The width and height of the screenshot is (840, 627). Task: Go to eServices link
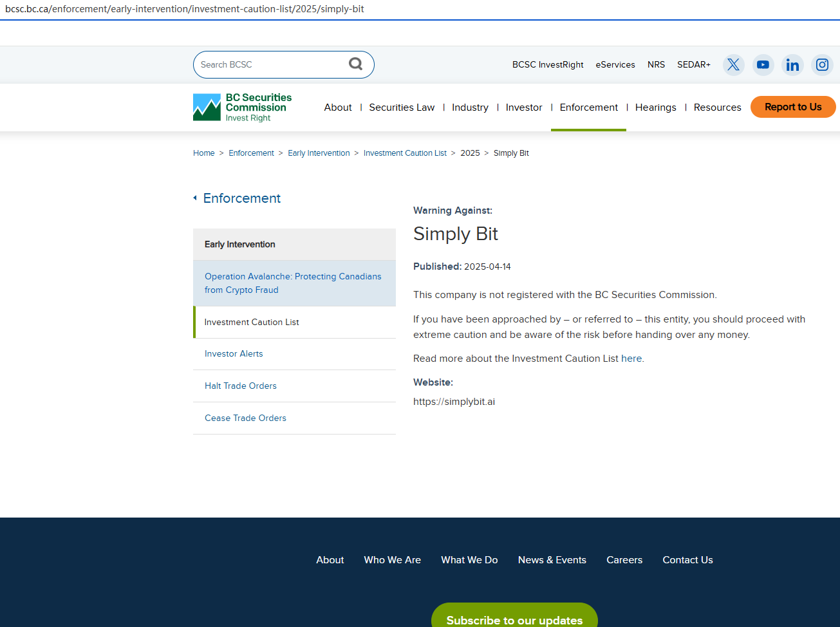pyautogui.click(x=615, y=64)
